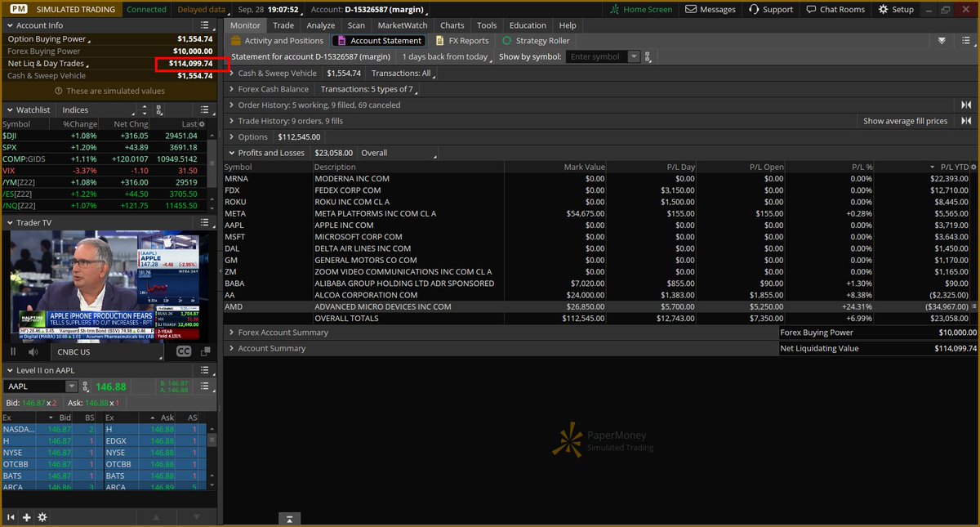Open sidebar gear settings

pos(42,517)
